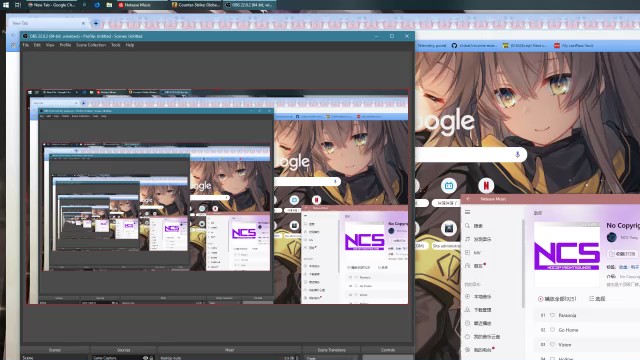Screen dimensions: 640x360
Task: Toggle the heart icon beside Paranoia track
Action: tap(552, 315)
